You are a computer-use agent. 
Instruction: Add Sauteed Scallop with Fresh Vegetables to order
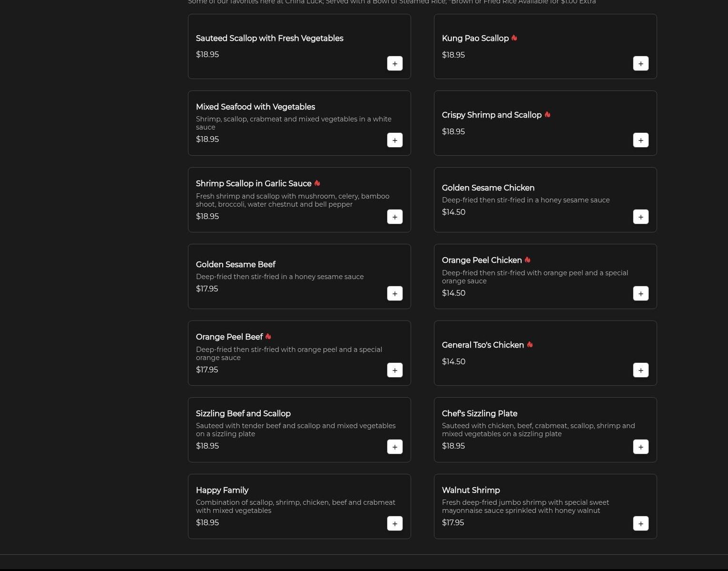pos(394,64)
